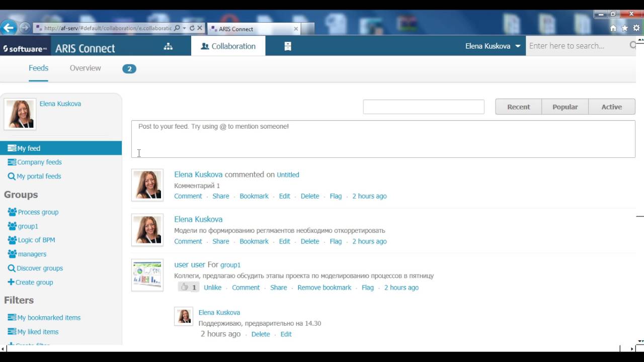Image resolution: width=644 pixels, height=362 pixels.
Task: Open Company feeds in sidebar
Action: [x=39, y=162]
